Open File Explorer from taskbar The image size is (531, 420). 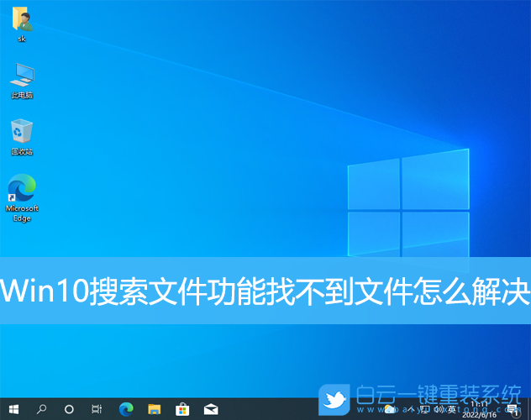coord(154,409)
